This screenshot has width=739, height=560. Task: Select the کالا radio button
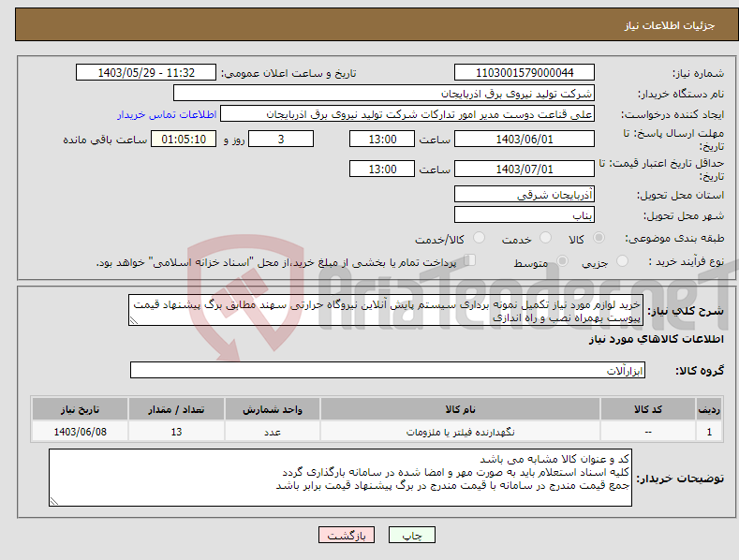(x=599, y=238)
